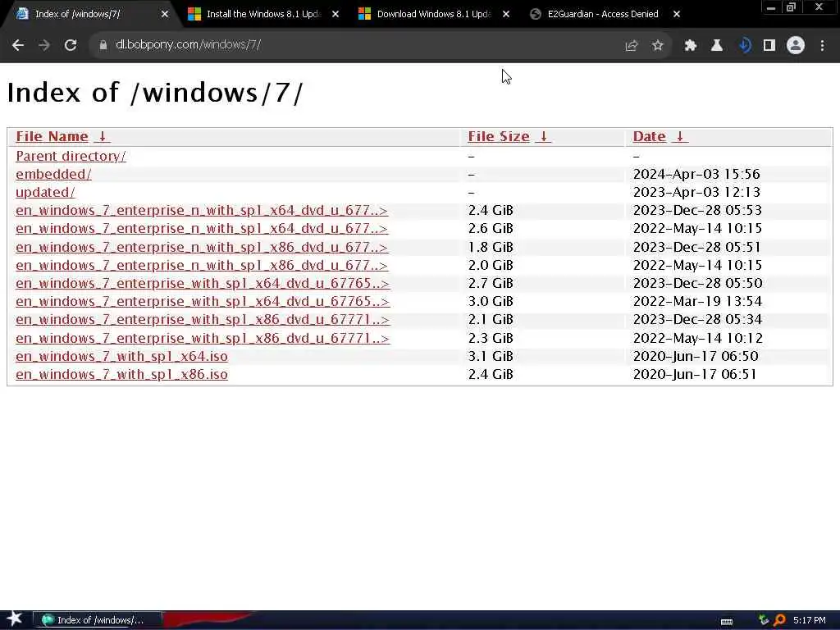The height and width of the screenshot is (630, 840).
Task: Download enterprise x86 ISO sized 2.3 GiB
Action: click(x=203, y=339)
